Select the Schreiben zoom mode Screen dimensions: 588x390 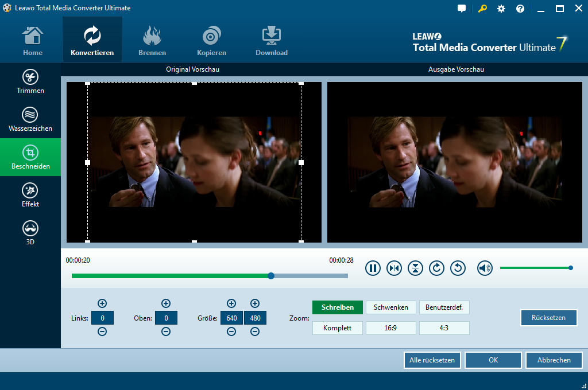point(338,307)
